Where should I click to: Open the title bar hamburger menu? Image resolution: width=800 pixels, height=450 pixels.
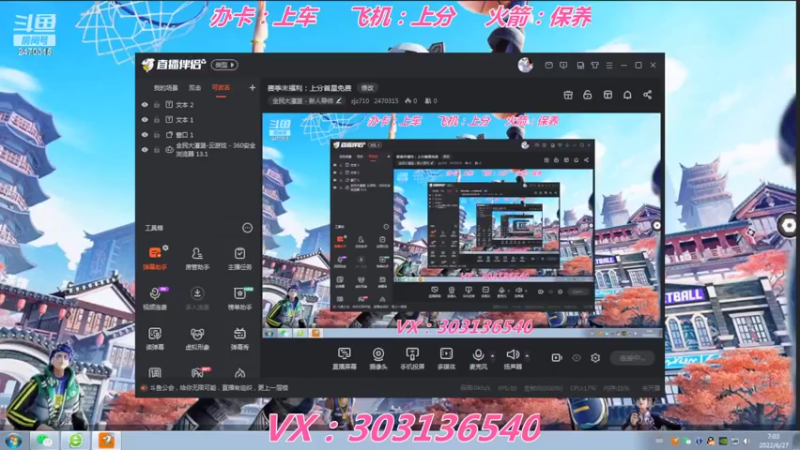tap(609, 65)
